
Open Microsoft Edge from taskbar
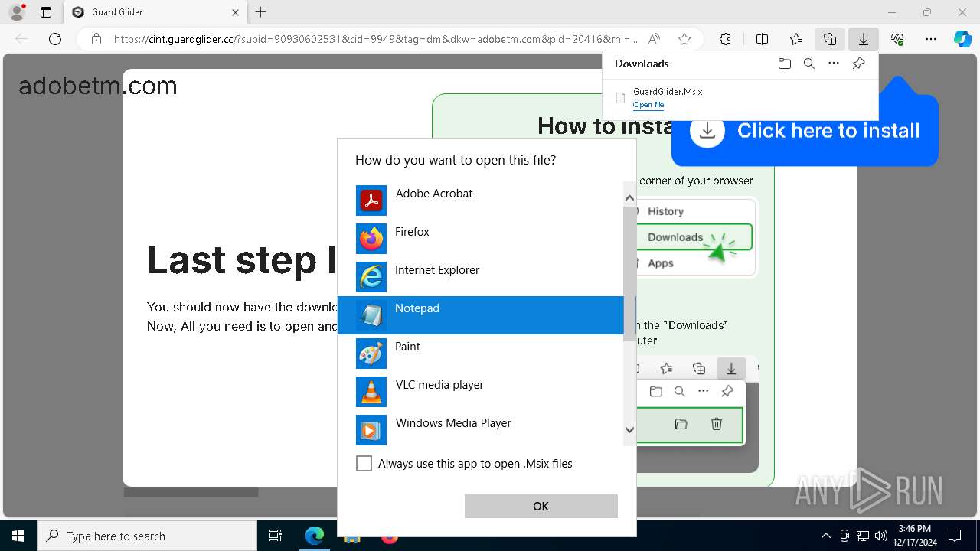click(x=314, y=536)
